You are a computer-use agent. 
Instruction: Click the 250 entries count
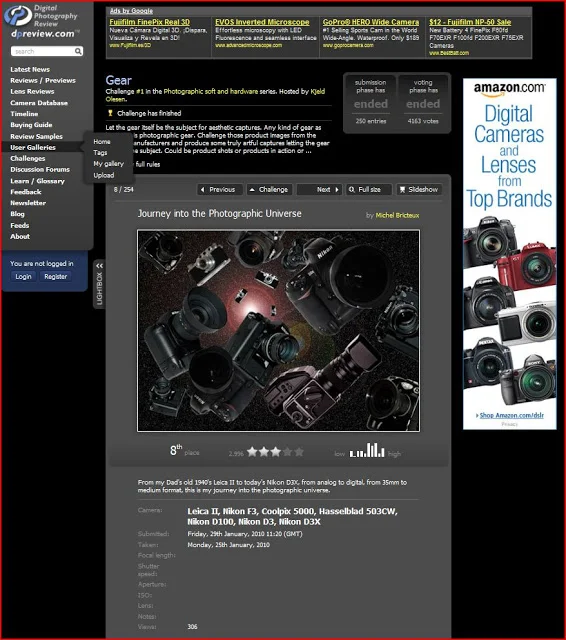(371, 121)
